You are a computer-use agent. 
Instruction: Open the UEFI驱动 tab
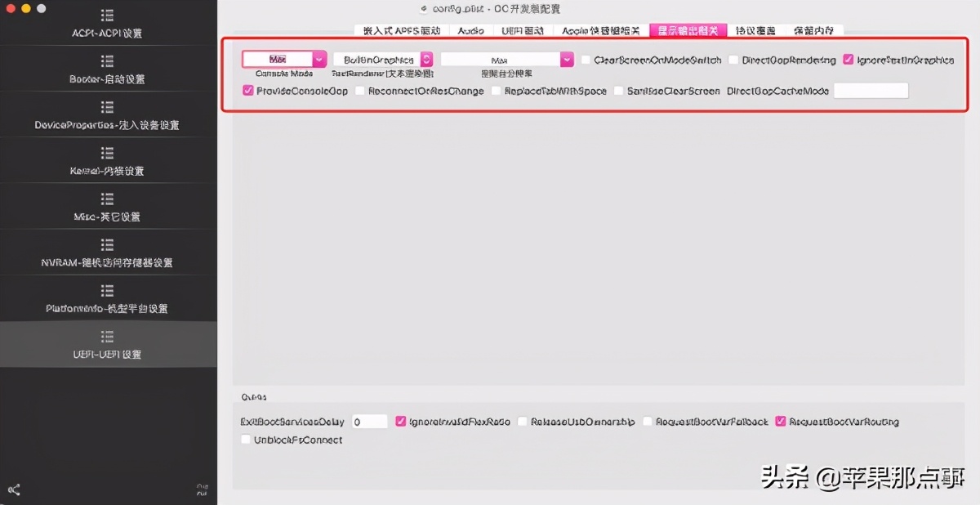[x=523, y=30]
